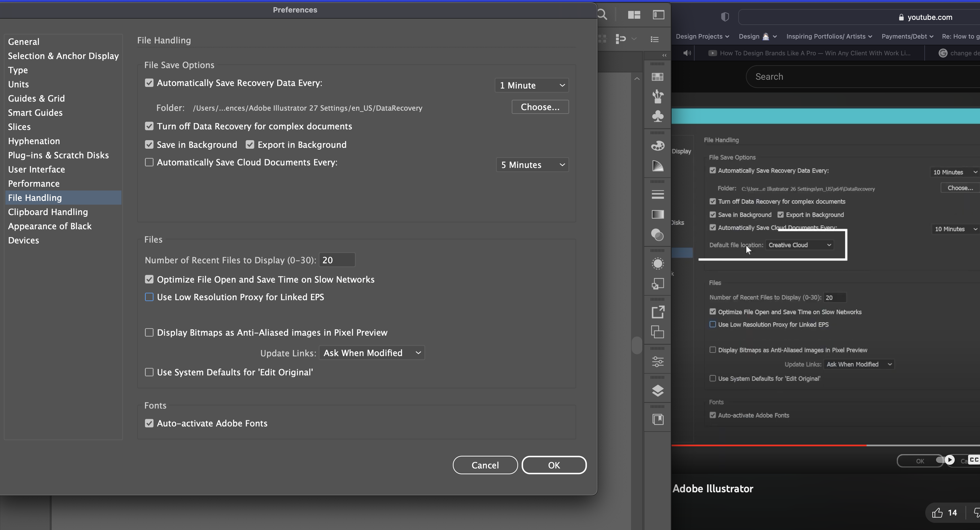Image resolution: width=980 pixels, height=530 pixels.
Task: Uncheck Turn off Data Recovery for complex documents
Action: pos(149,126)
